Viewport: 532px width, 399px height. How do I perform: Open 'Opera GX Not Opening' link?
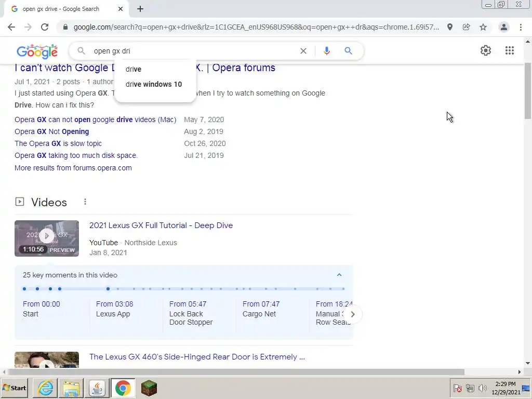(51, 131)
